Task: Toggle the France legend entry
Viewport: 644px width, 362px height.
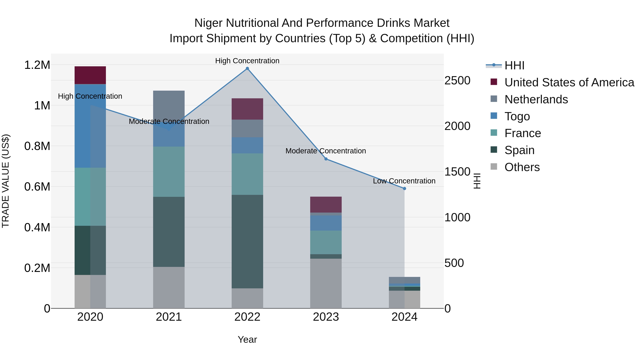Action: (x=516, y=133)
